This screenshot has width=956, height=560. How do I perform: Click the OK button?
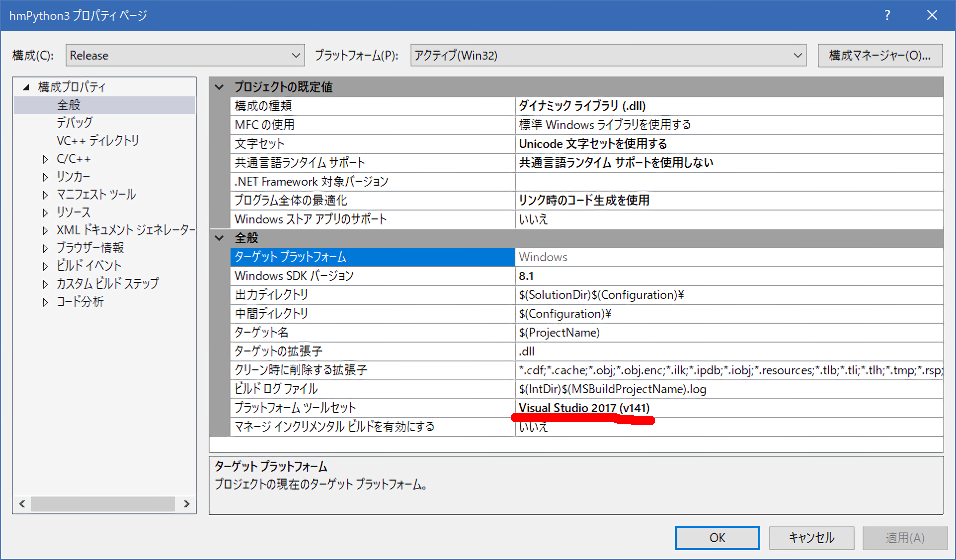click(717, 538)
